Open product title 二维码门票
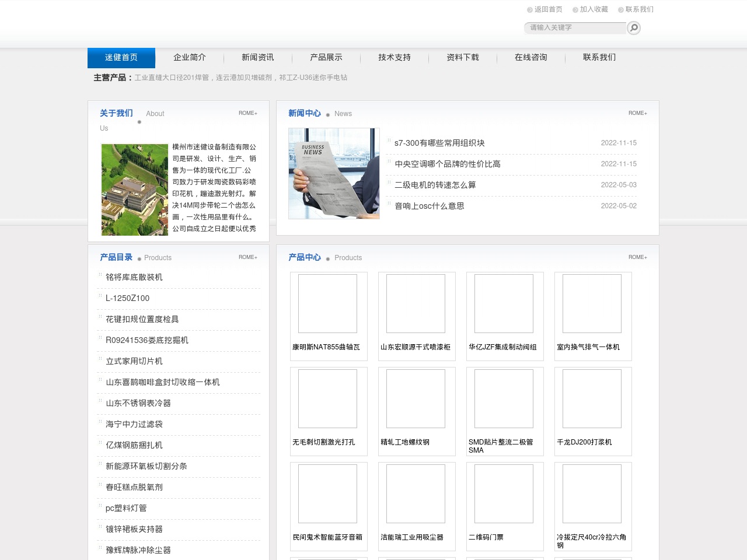The image size is (747, 560). tap(486, 537)
